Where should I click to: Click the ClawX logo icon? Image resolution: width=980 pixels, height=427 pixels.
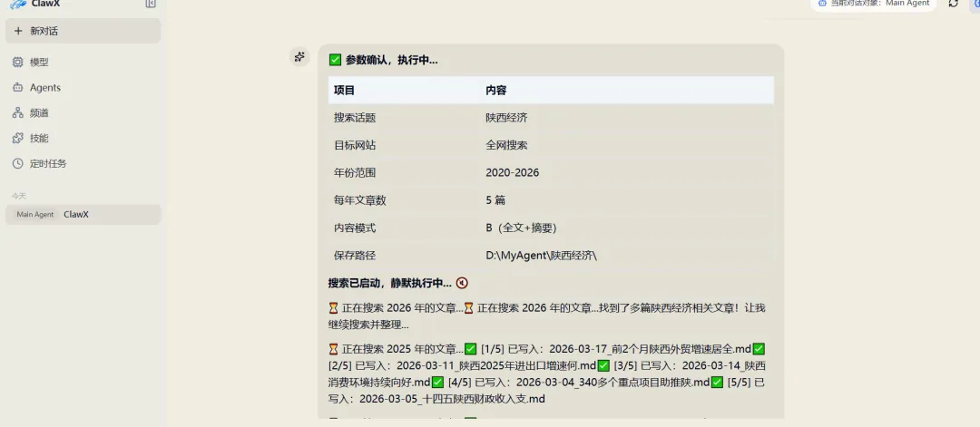tap(17, 4)
